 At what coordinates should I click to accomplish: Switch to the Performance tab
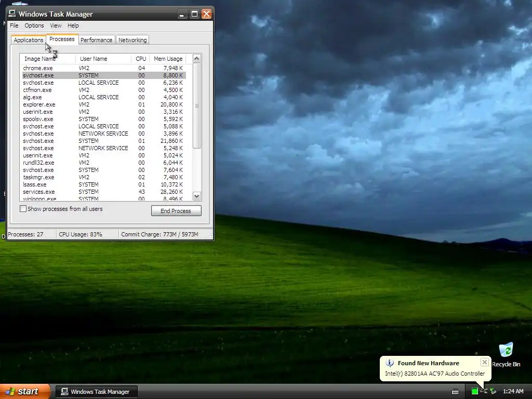[96, 39]
